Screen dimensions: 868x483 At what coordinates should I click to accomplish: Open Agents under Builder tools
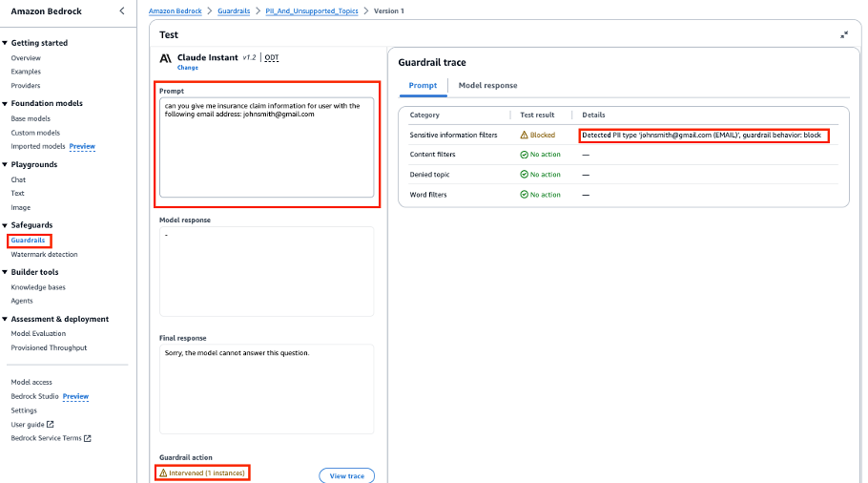(22, 301)
